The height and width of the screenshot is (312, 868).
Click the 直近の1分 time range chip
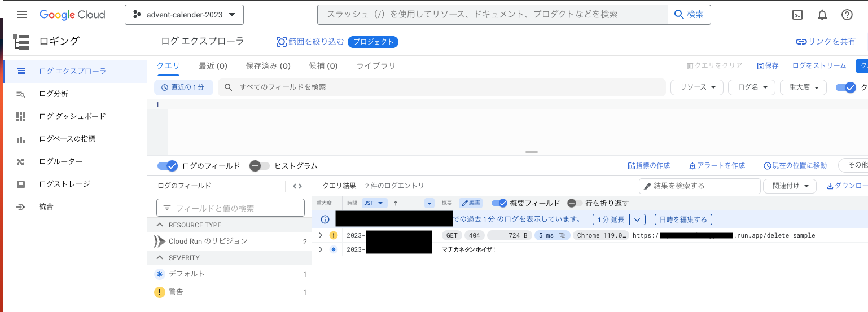tap(183, 87)
